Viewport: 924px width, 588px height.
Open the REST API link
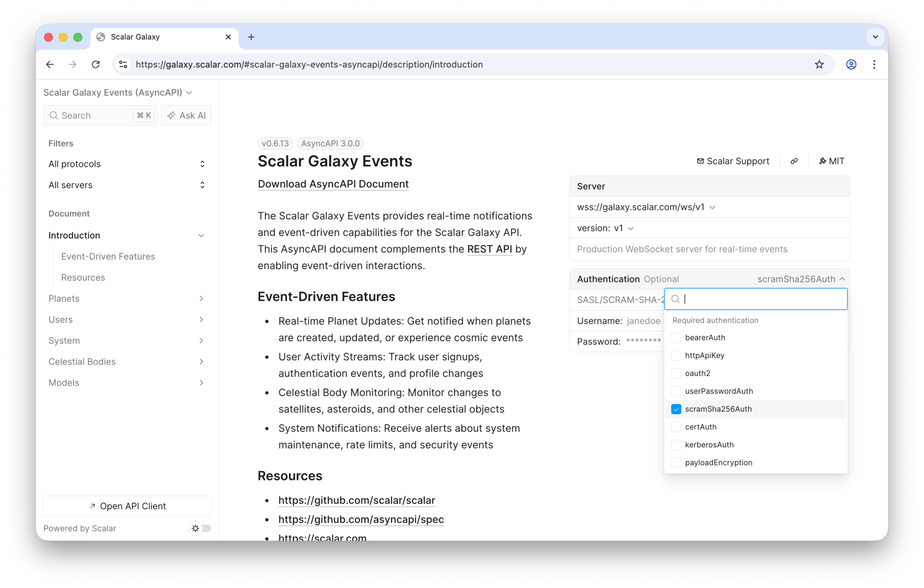point(490,250)
